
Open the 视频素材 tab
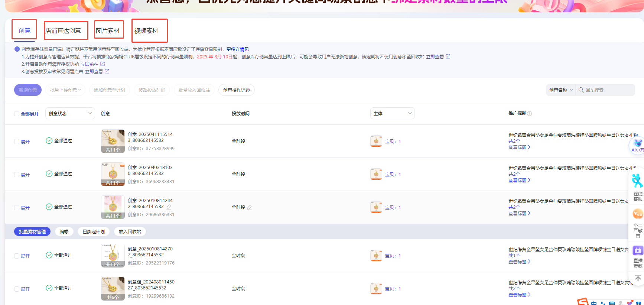[147, 30]
